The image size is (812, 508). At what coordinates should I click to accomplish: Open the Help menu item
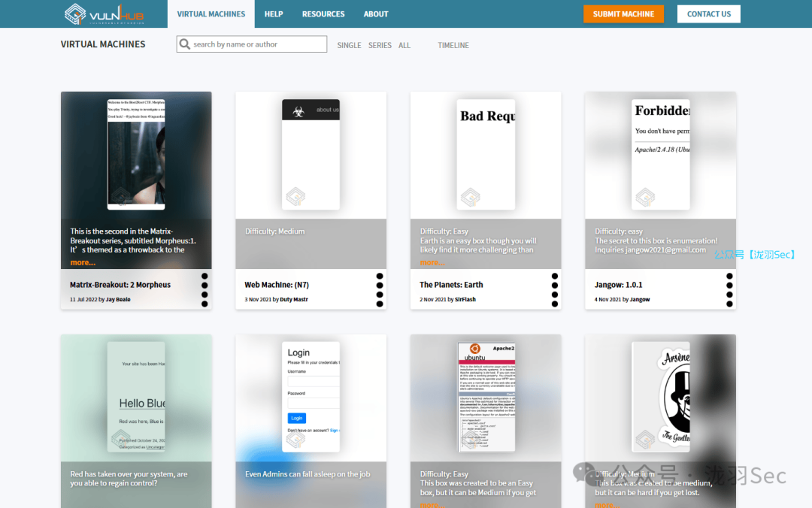(274, 14)
